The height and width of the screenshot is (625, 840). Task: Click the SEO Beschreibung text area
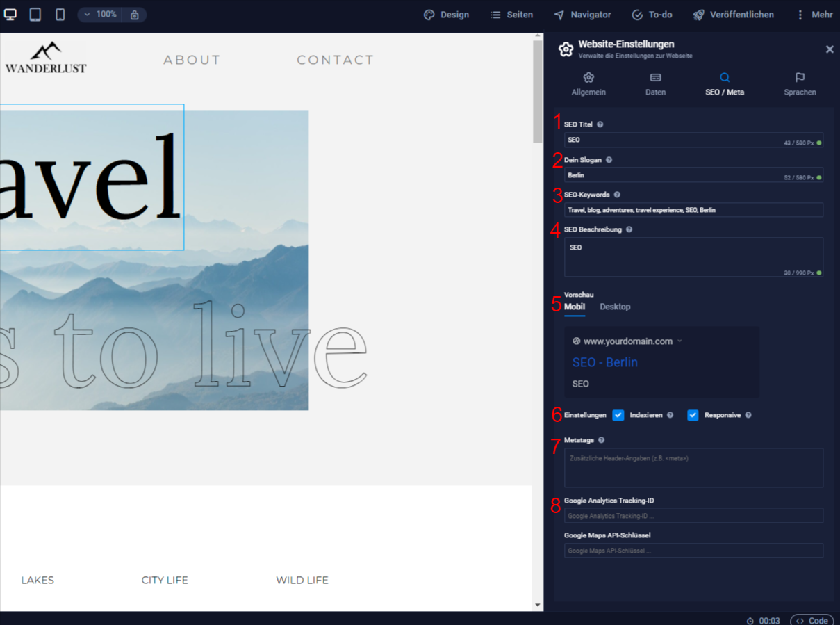pos(693,257)
